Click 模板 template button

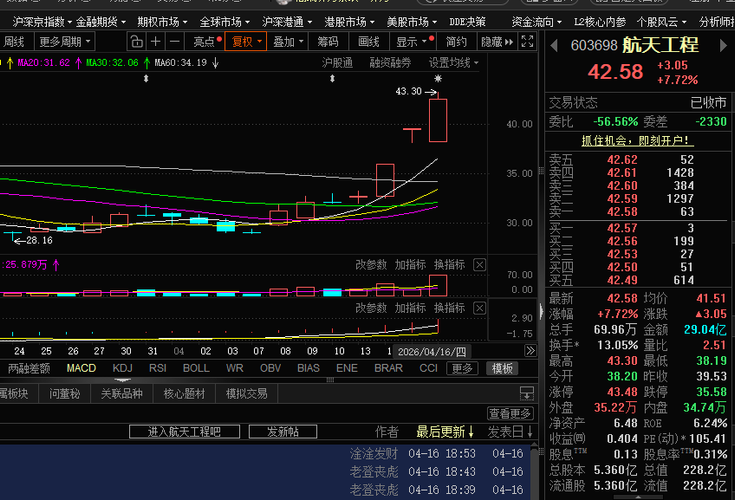click(502, 368)
